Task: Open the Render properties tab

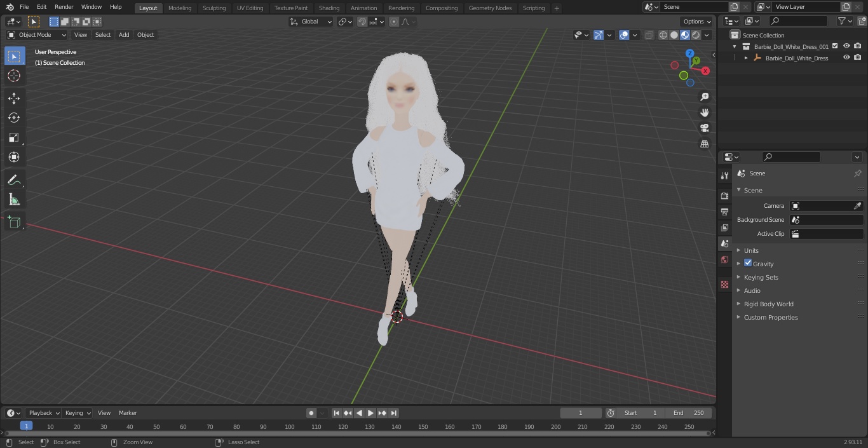Action: 724,196
